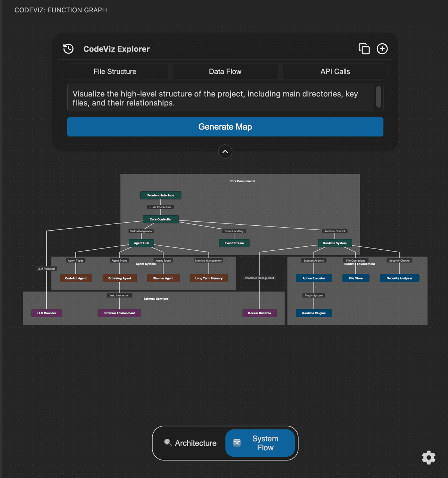The width and height of the screenshot is (448, 478).
Task: Click the Runtime Control edge label
Action: pyautogui.click(x=335, y=231)
